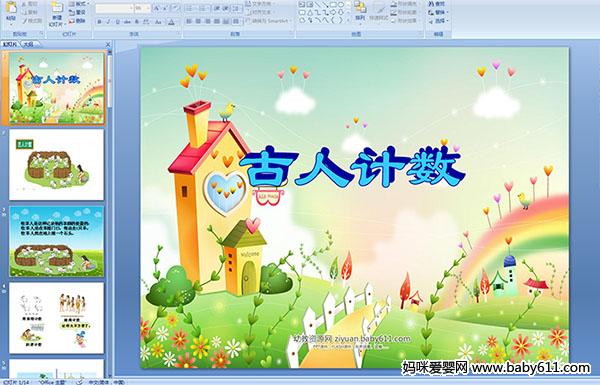
Task: Switch to the Slides tab in the slide pane
Action: point(10,44)
